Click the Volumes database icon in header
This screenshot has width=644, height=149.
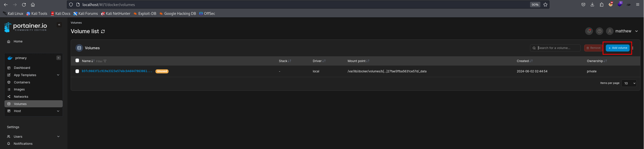79,48
